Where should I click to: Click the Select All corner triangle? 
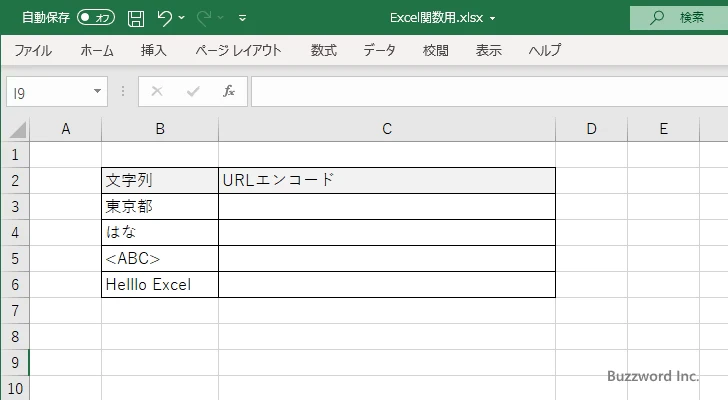coord(18,129)
